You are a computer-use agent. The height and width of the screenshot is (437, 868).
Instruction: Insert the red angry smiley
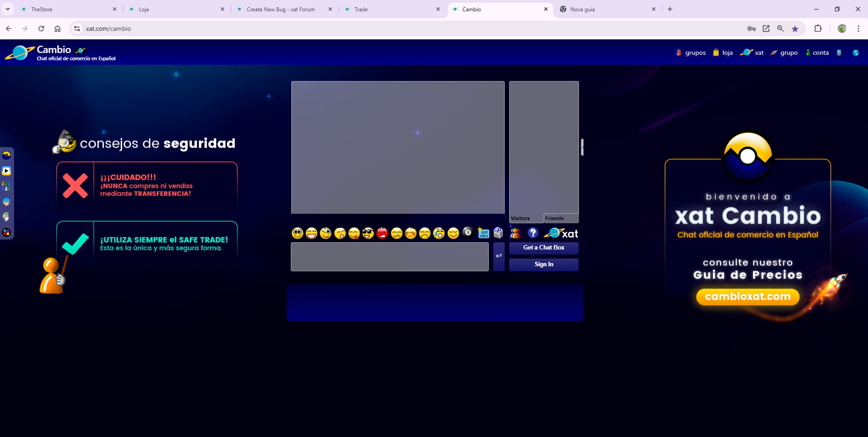pos(382,233)
